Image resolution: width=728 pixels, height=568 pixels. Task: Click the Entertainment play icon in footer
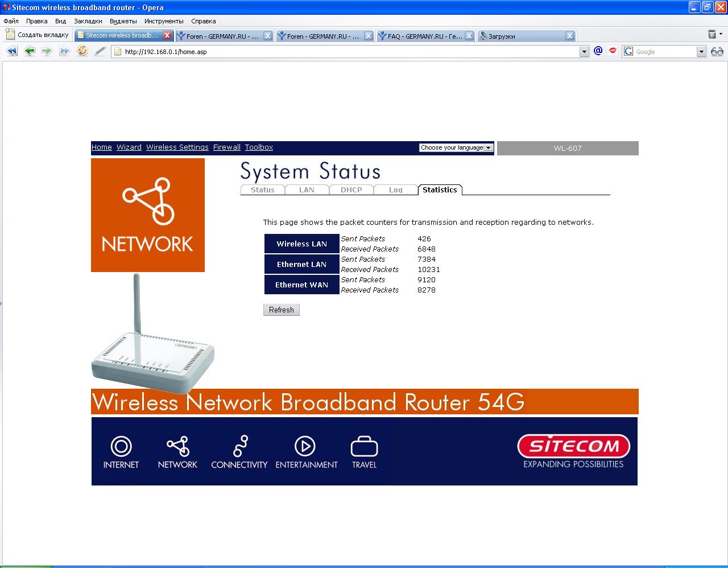(305, 446)
